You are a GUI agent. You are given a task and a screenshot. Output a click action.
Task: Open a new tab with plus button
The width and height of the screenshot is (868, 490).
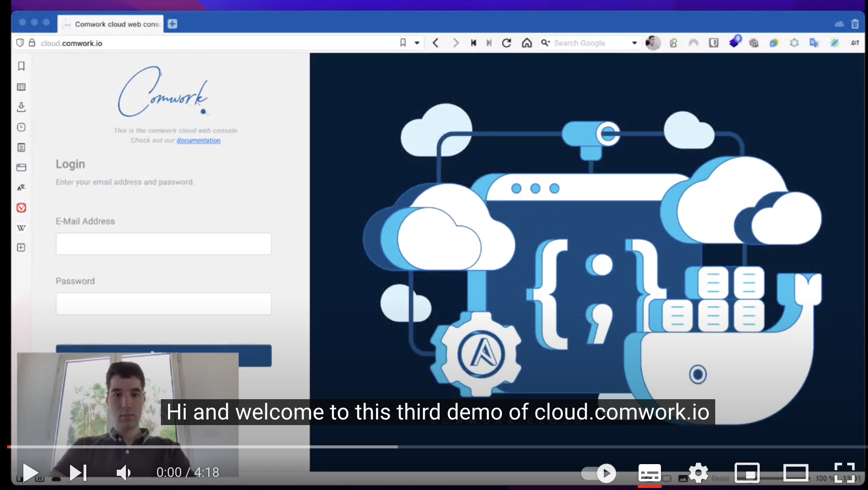[173, 24]
